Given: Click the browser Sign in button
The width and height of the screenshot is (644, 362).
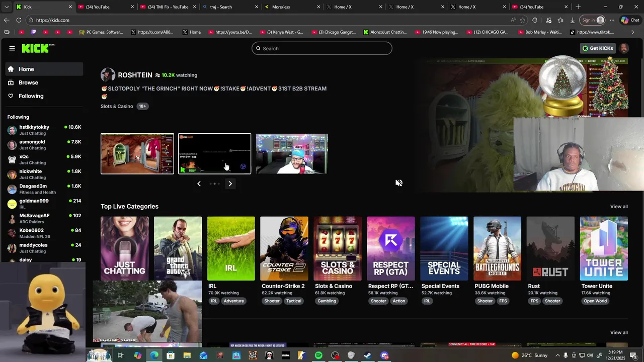Looking at the screenshot, I should point(593,20).
